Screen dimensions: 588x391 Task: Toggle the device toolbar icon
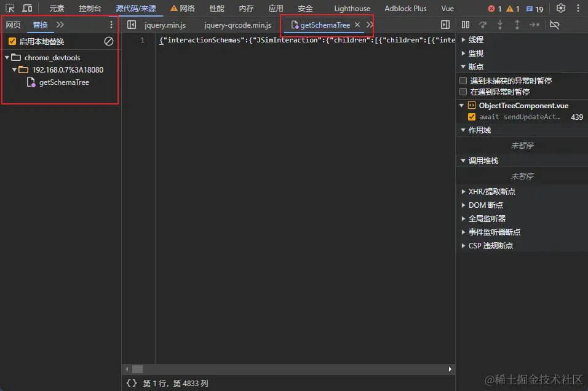pos(28,9)
